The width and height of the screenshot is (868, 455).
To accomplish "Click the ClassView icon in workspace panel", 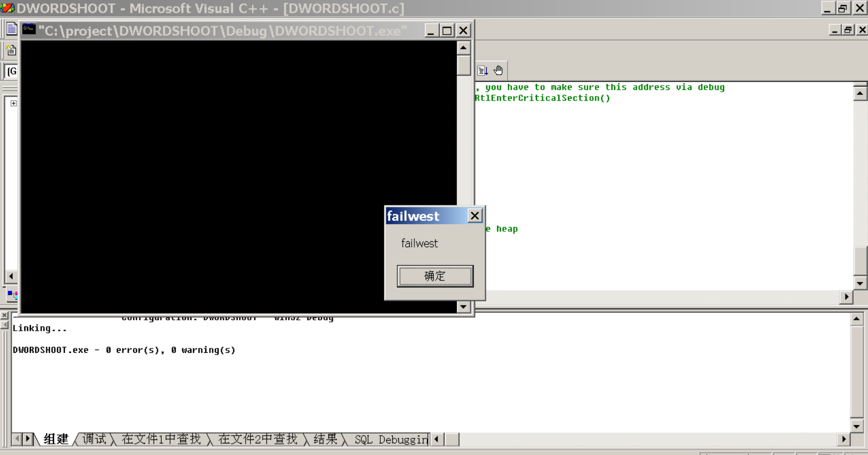I will (12, 295).
